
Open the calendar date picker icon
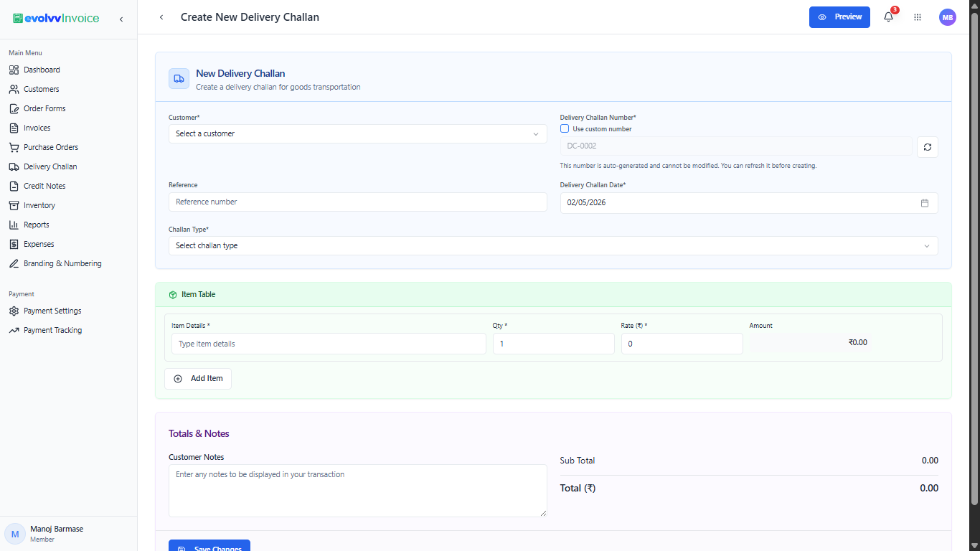pyautogui.click(x=925, y=203)
